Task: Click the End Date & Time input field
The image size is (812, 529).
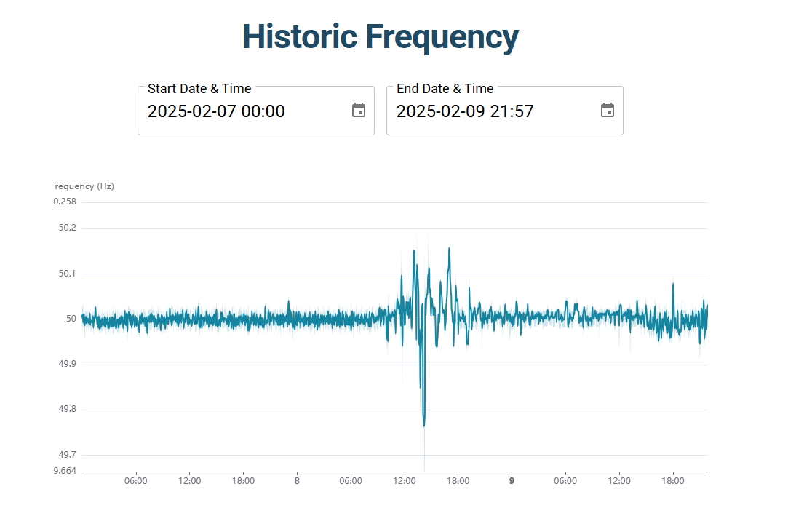Action: coord(489,111)
